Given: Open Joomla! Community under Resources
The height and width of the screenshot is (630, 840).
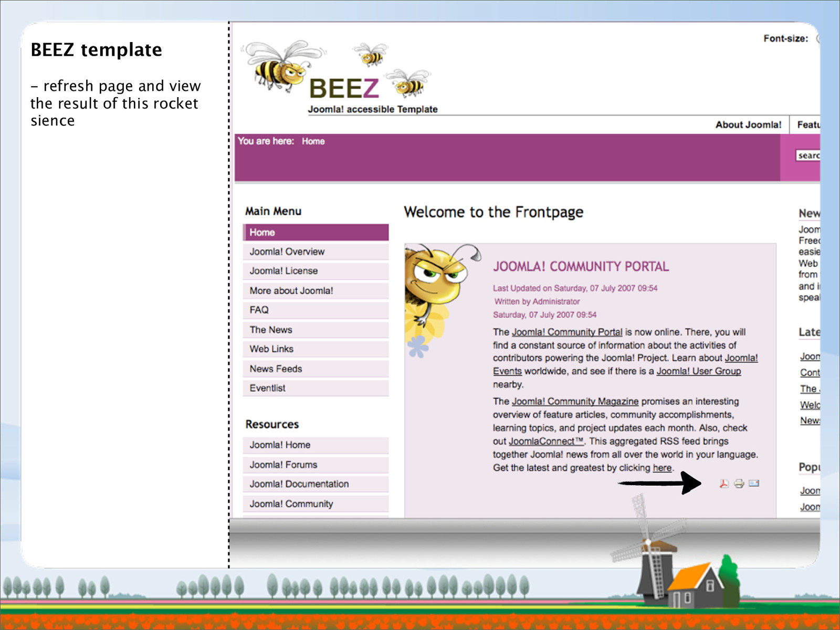Looking at the screenshot, I should pyautogui.click(x=316, y=503).
